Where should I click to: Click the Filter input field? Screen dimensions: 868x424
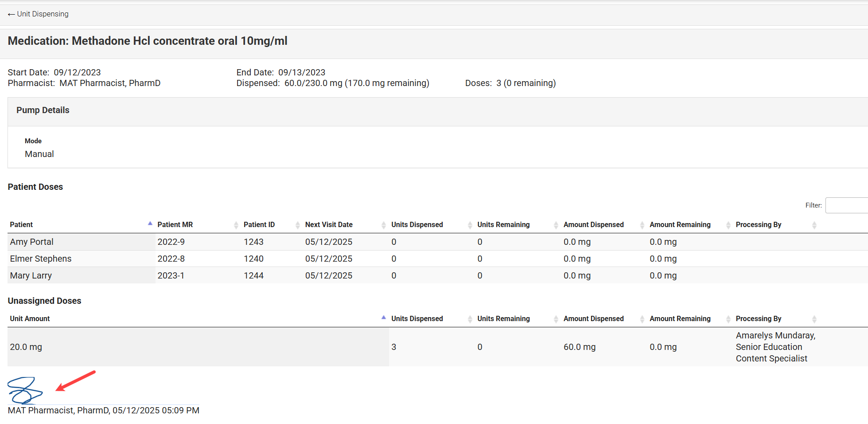tap(845, 205)
